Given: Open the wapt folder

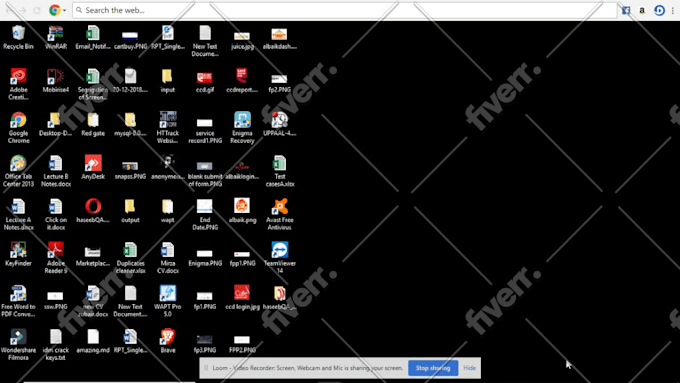Looking at the screenshot, I should coord(167,211).
